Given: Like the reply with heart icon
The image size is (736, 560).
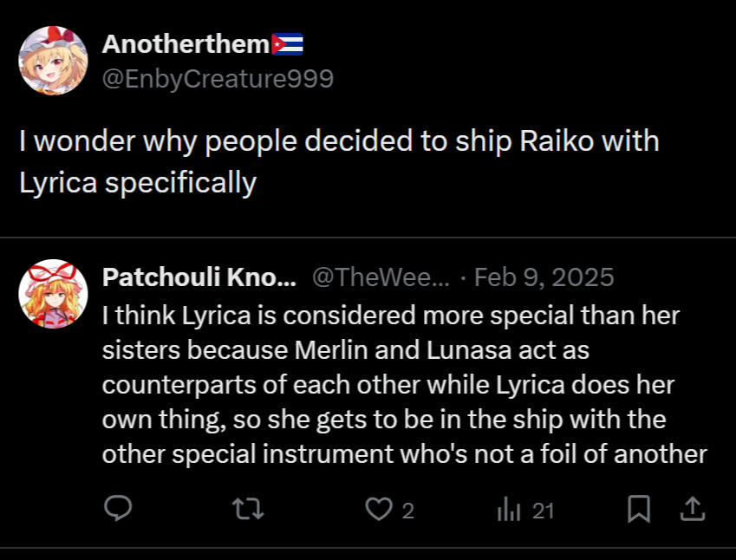Looking at the screenshot, I should 379,509.
